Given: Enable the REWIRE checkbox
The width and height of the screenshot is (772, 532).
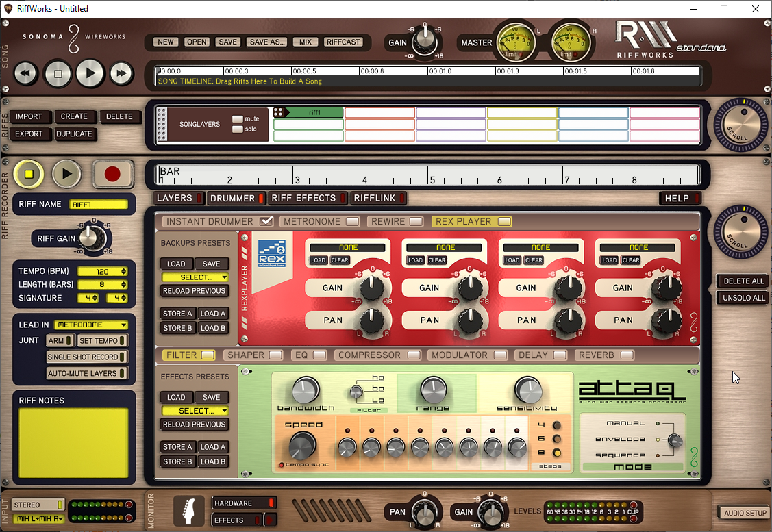Looking at the screenshot, I should pos(416,221).
